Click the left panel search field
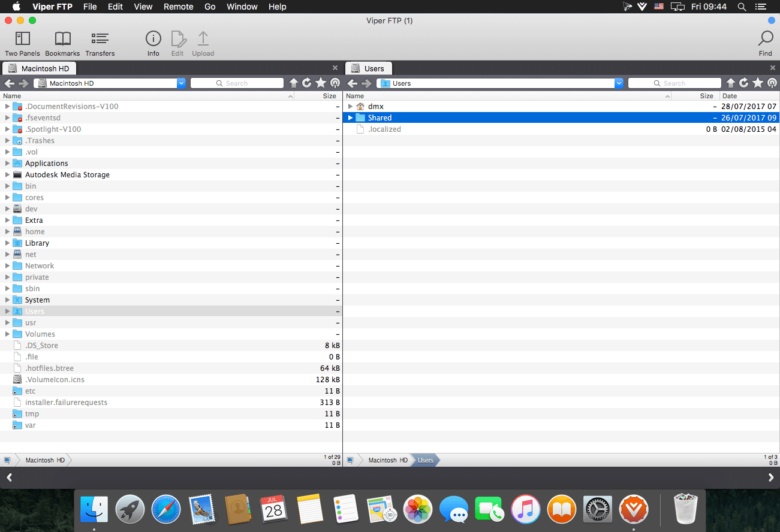 pyautogui.click(x=237, y=83)
